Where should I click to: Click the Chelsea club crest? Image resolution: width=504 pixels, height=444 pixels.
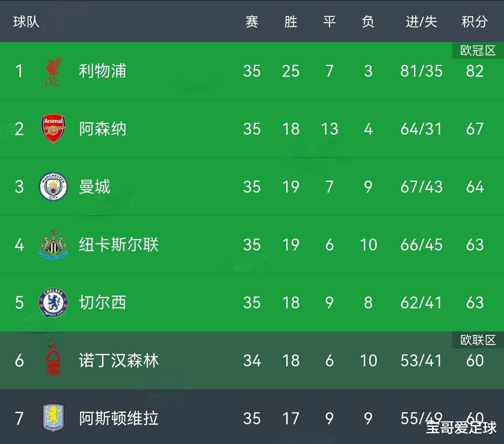[53, 302]
